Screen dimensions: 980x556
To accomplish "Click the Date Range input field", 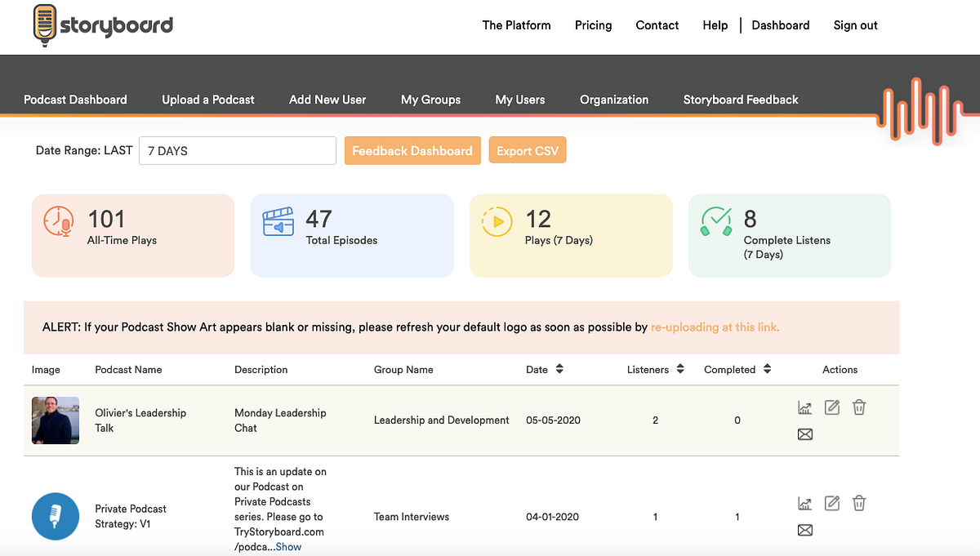I will [x=237, y=151].
